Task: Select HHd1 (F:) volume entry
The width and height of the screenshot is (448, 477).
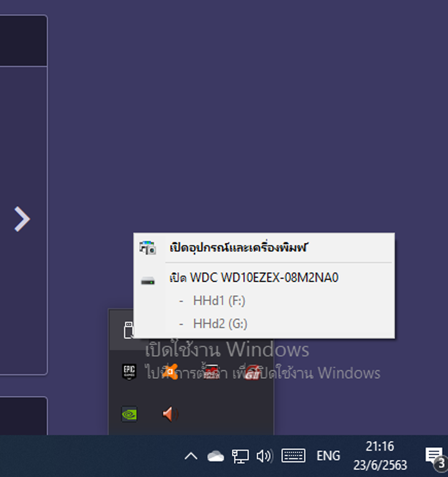Action: pyautogui.click(x=264, y=300)
